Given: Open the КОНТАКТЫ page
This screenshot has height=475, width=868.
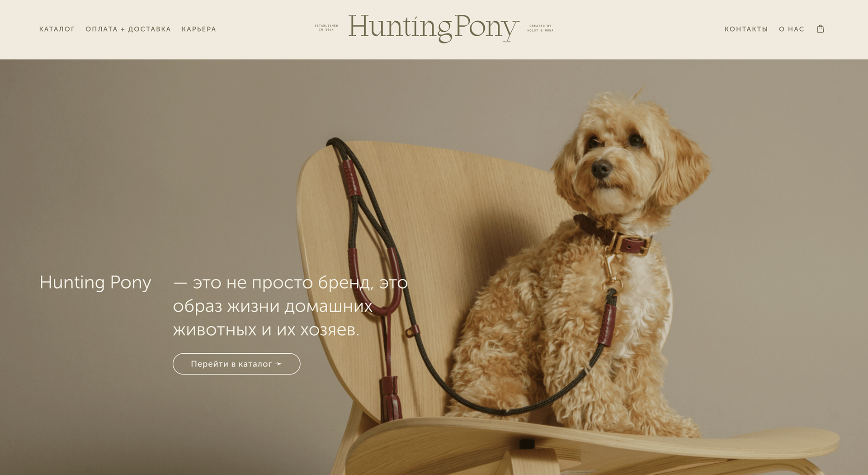Looking at the screenshot, I should tap(746, 29).
